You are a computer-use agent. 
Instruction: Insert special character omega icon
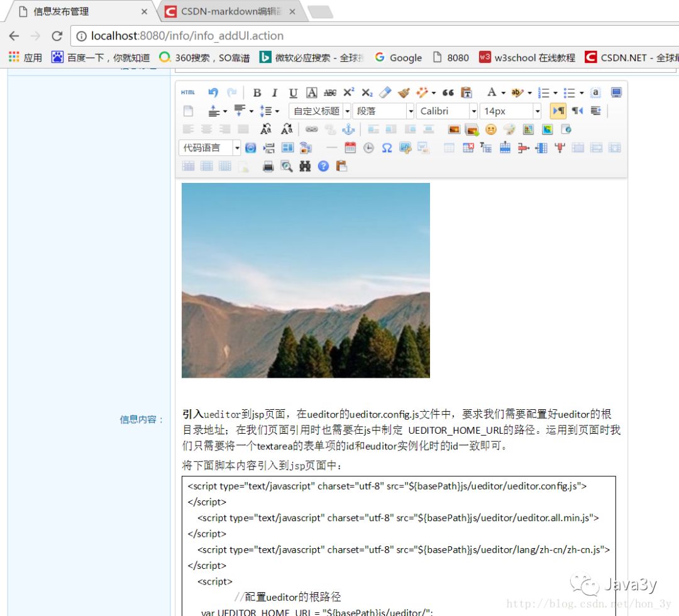pos(387,148)
